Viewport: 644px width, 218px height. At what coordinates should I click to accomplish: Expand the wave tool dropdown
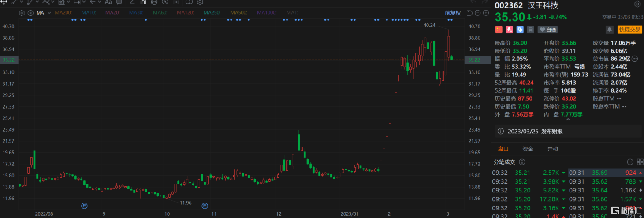pos(53,2)
